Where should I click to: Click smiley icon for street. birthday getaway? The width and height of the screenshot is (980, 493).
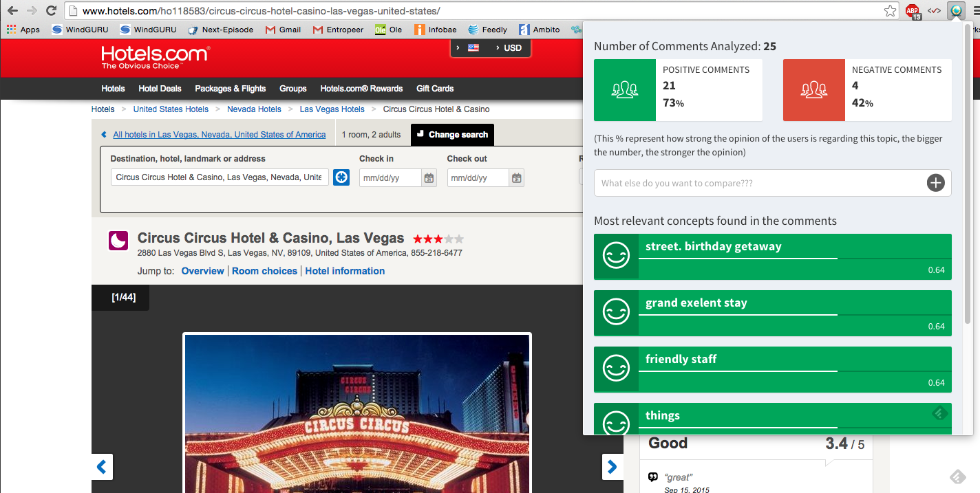pos(616,256)
